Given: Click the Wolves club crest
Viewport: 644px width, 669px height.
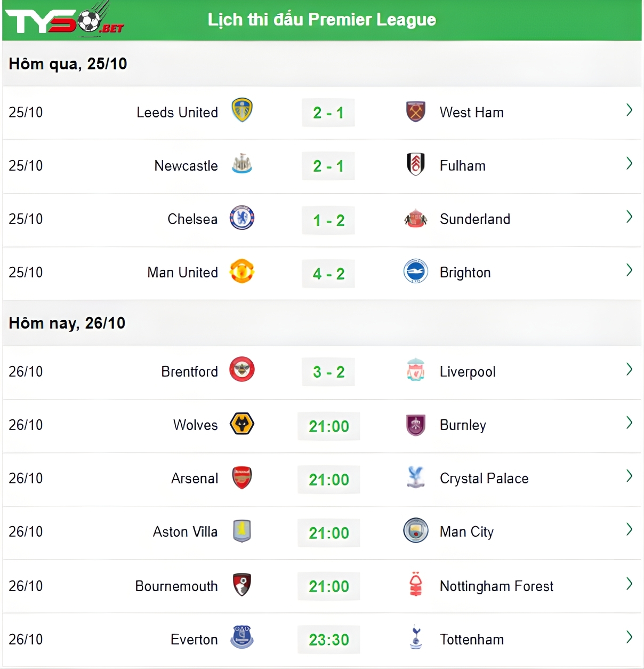Looking at the screenshot, I should pos(242,424).
